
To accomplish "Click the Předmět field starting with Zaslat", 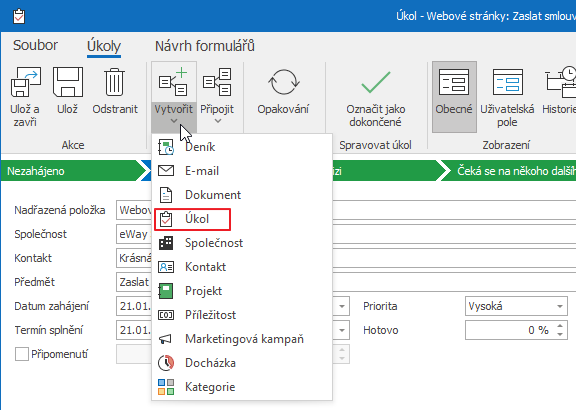I will tap(346, 282).
